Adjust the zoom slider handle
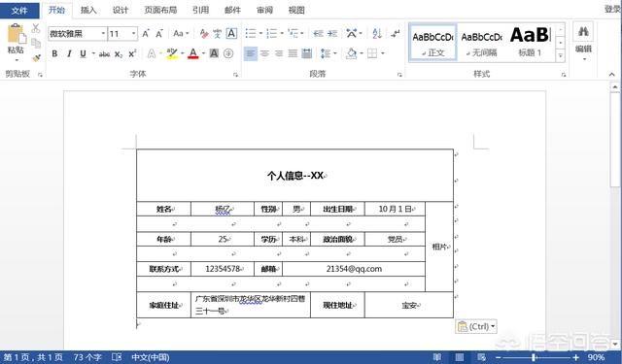The image size is (622, 364). click(534, 357)
